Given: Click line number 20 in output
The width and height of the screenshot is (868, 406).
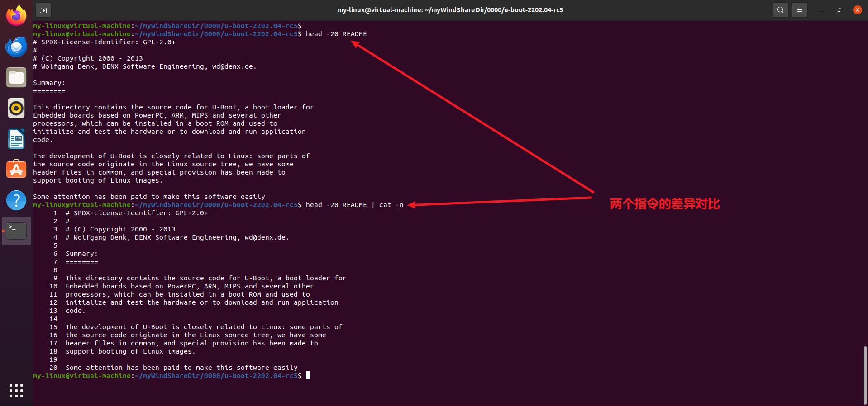Looking at the screenshot, I should pos(53,368).
